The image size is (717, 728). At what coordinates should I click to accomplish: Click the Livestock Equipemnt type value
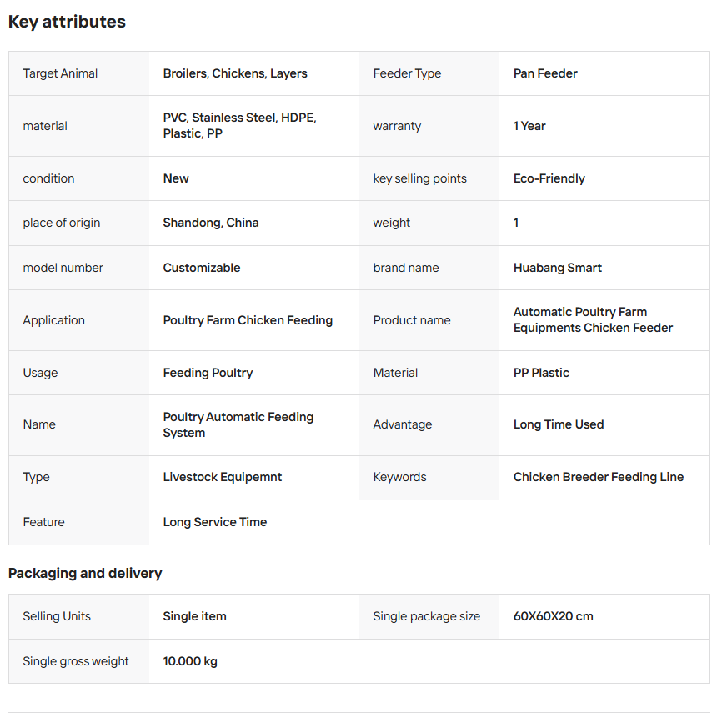pyautogui.click(x=223, y=477)
